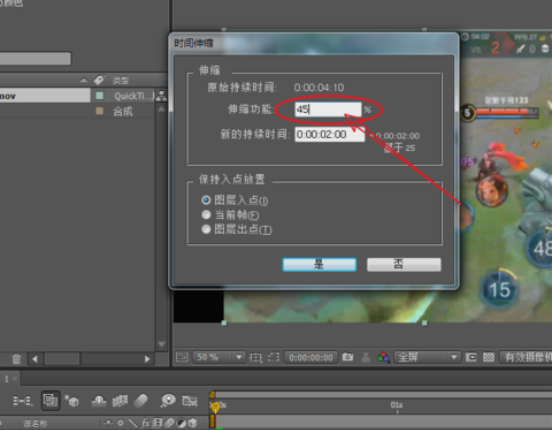
Task: Open the project flowchart view icon
Action: point(161,95)
